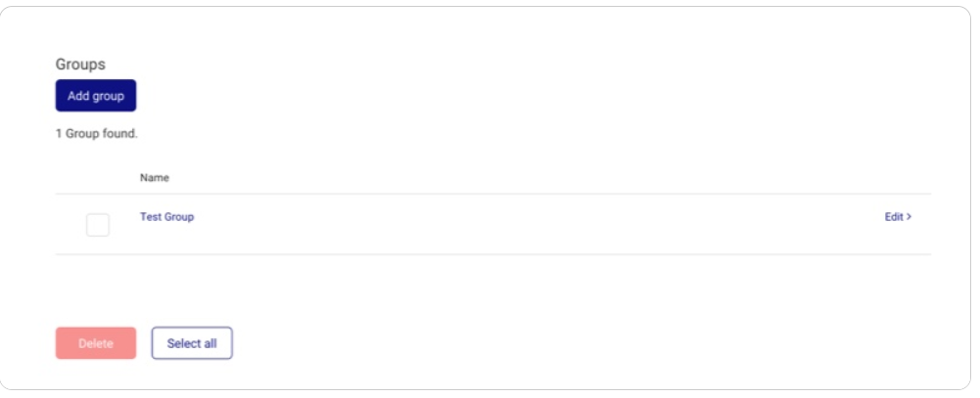Click the '1 Group found.' status text
980x398 pixels.
click(96, 134)
